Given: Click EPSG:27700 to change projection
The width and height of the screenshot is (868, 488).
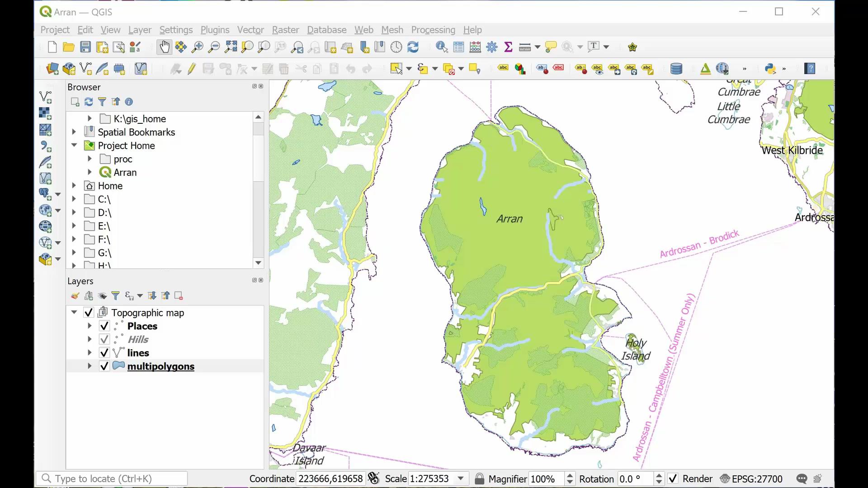Looking at the screenshot, I should pyautogui.click(x=757, y=479).
